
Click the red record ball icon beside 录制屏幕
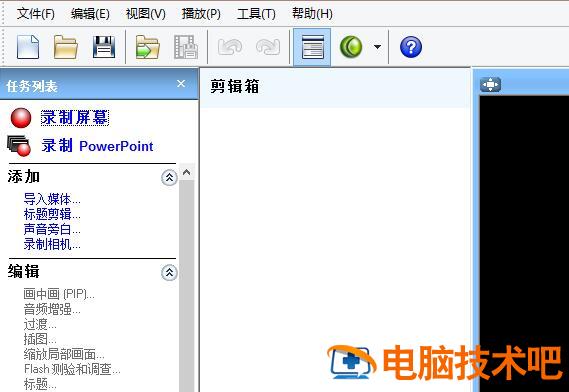click(x=21, y=118)
